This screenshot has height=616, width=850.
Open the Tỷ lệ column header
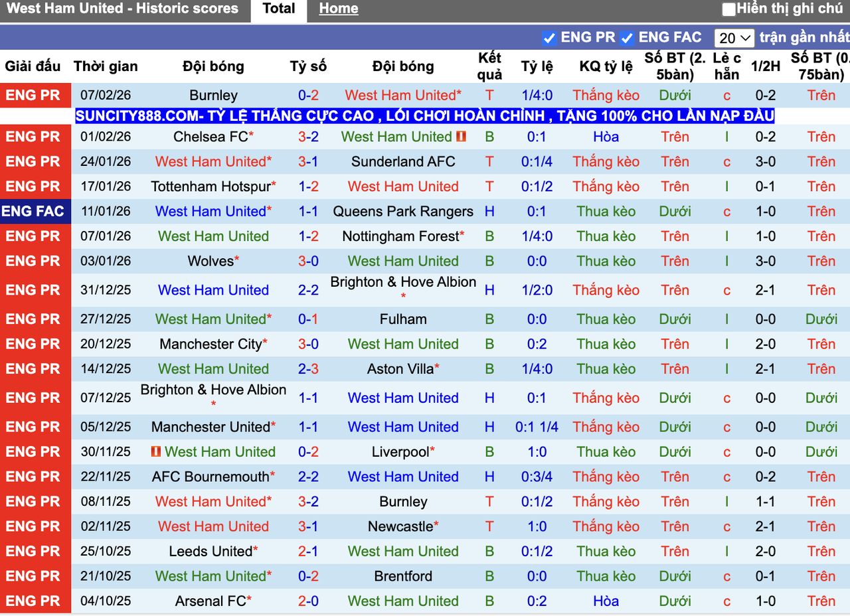pyautogui.click(x=537, y=66)
